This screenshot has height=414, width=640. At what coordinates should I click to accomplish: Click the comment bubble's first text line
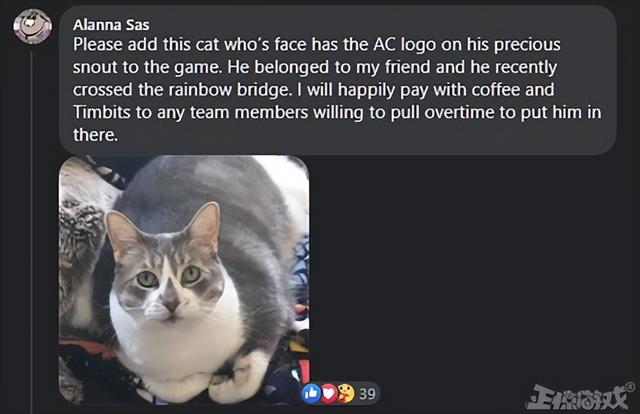pos(317,45)
